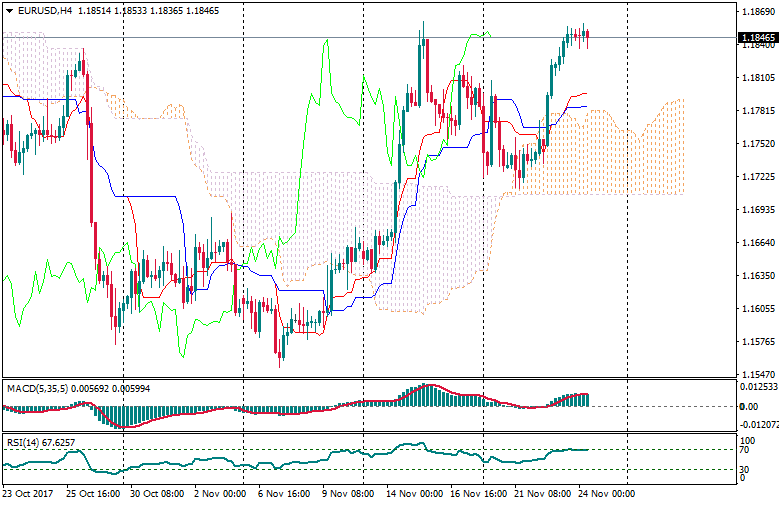The width and height of the screenshot is (779, 505).
Task: Click the 1.18690 price axis label
Action: tap(757, 13)
